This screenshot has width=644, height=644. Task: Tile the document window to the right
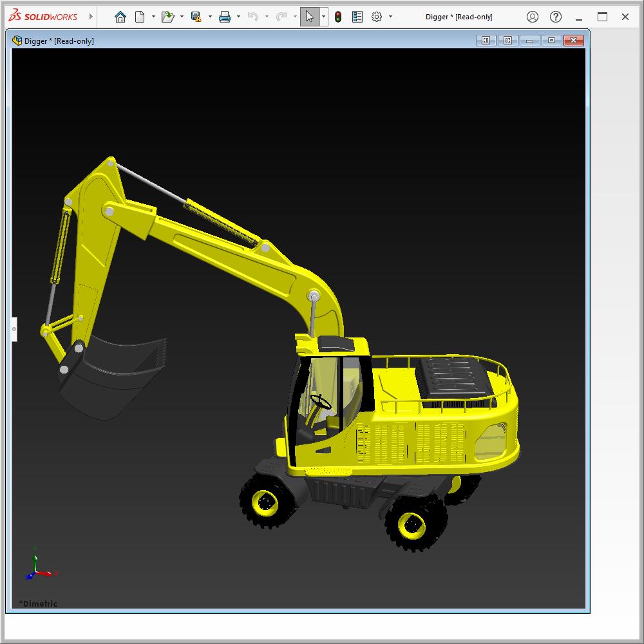[507, 41]
